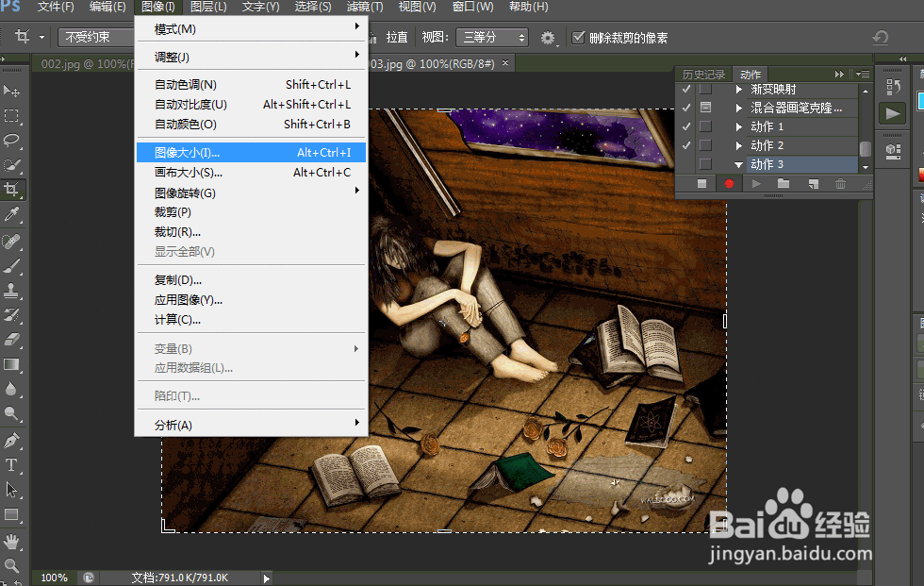The height and width of the screenshot is (586, 924).
Task: Select the Move tool
Action: click(x=11, y=91)
